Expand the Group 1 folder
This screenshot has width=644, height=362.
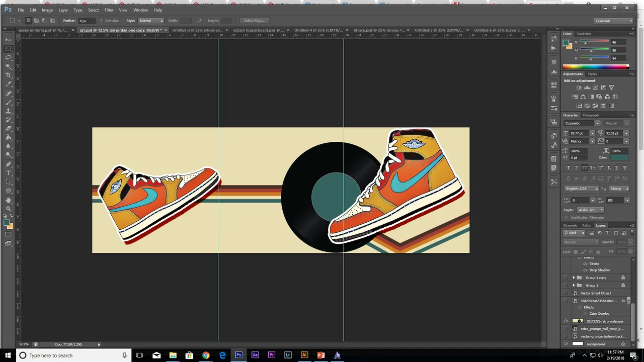click(574, 285)
